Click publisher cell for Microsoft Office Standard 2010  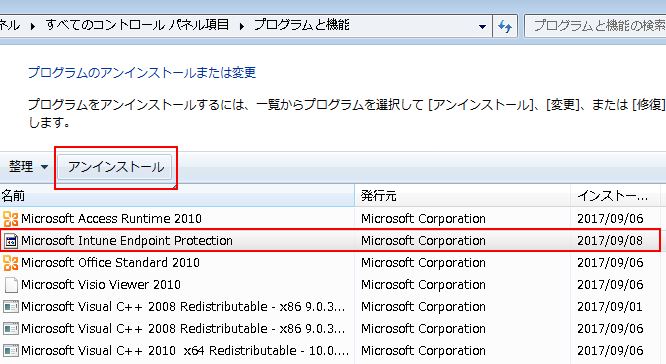click(423, 263)
